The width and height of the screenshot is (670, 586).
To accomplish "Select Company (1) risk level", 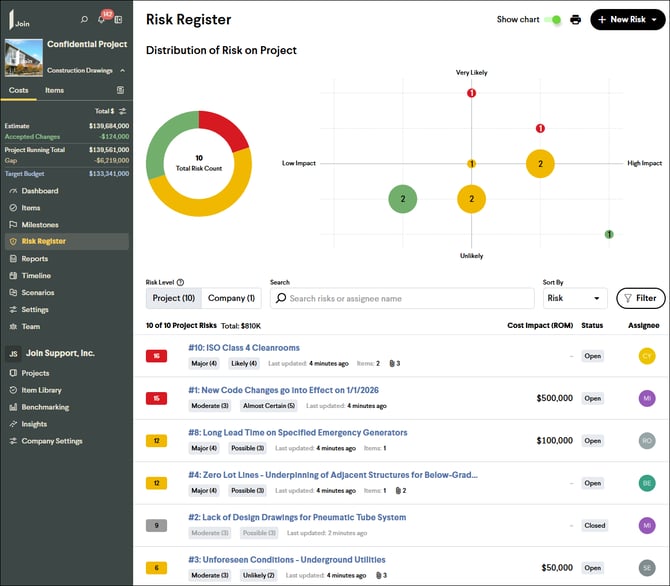I will (x=231, y=298).
